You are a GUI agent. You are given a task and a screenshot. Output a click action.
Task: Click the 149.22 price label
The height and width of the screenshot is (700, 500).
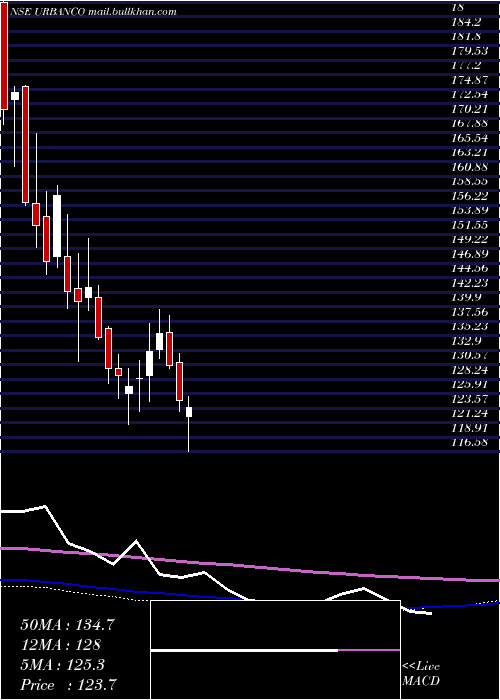pos(470,239)
